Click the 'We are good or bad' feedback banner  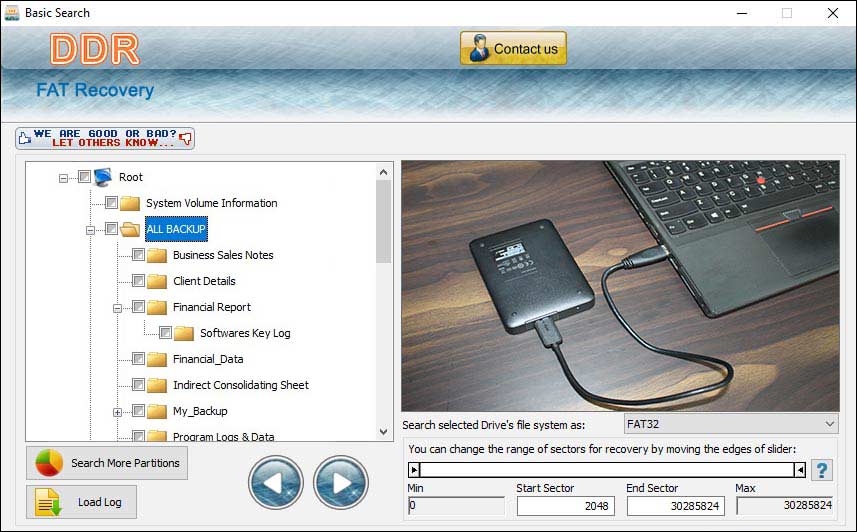click(x=105, y=138)
